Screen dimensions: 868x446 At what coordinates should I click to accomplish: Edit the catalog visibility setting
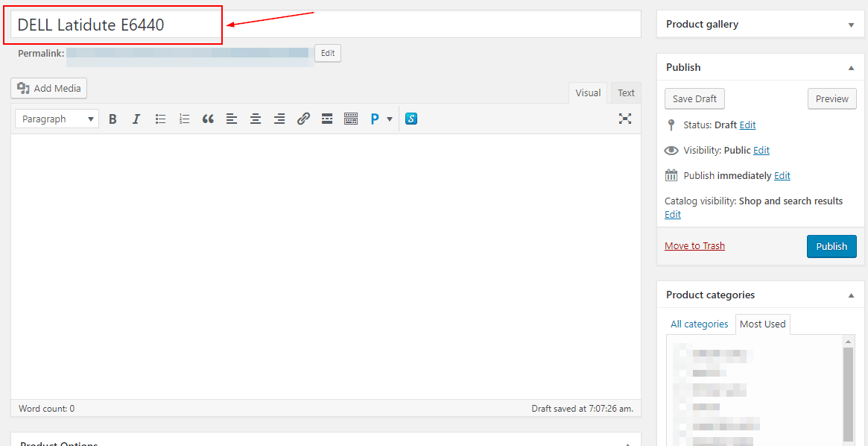[673, 214]
